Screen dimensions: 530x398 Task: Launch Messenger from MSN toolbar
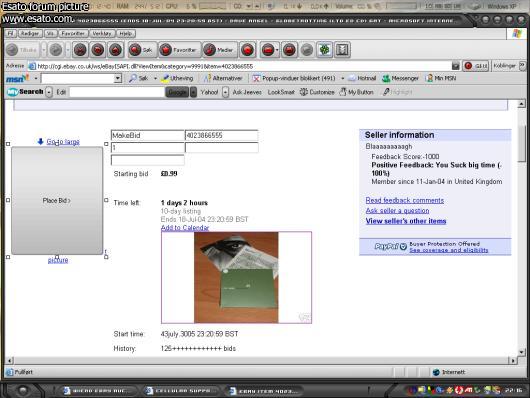coord(401,78)
